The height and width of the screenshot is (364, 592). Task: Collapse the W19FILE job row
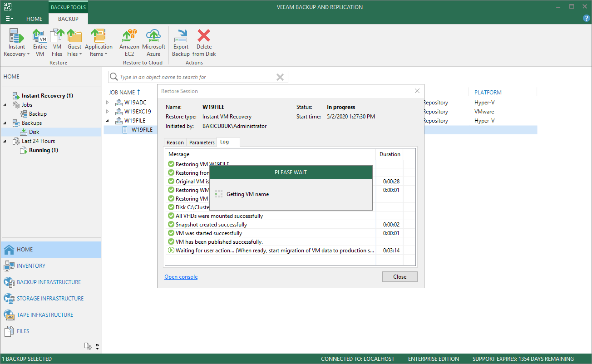pyautogui.click(x=108, y=121)
